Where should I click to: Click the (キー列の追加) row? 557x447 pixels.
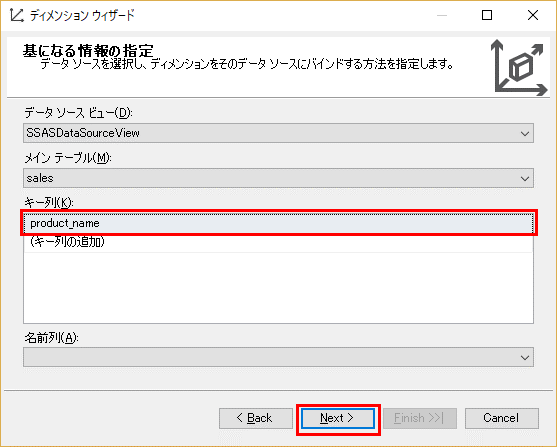pyautogui.click(x=279, y=243)
